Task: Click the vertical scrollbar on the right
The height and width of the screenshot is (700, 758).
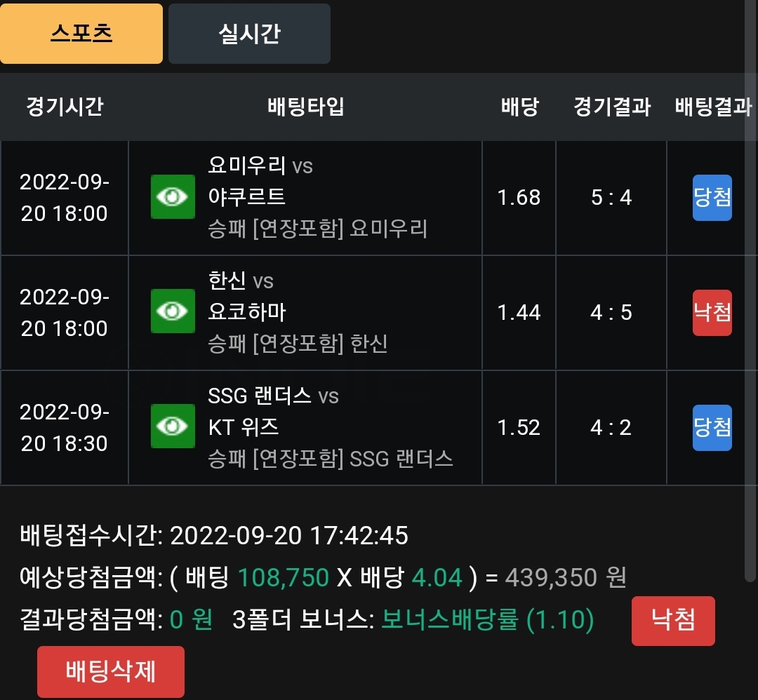Action: [x=750, y=290]
